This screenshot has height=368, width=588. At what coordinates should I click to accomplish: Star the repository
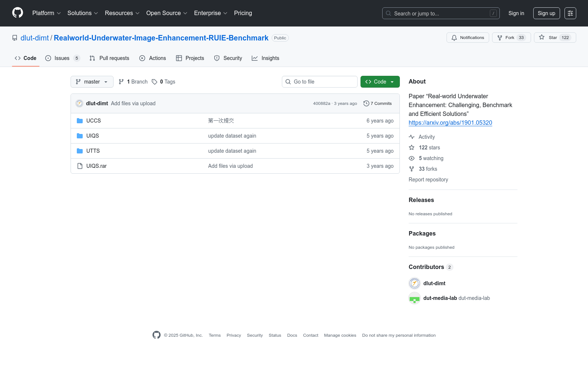point(555,38)
